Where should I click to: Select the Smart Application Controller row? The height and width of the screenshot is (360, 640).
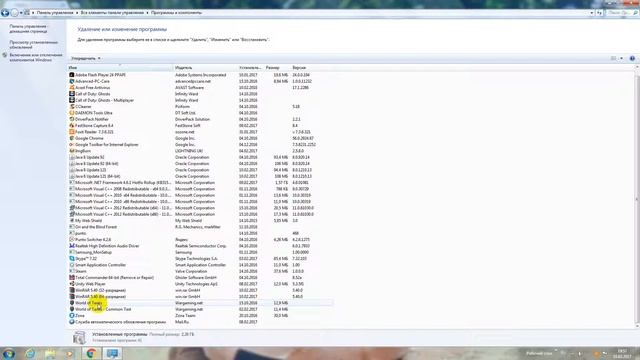click(x=200, y=265)
